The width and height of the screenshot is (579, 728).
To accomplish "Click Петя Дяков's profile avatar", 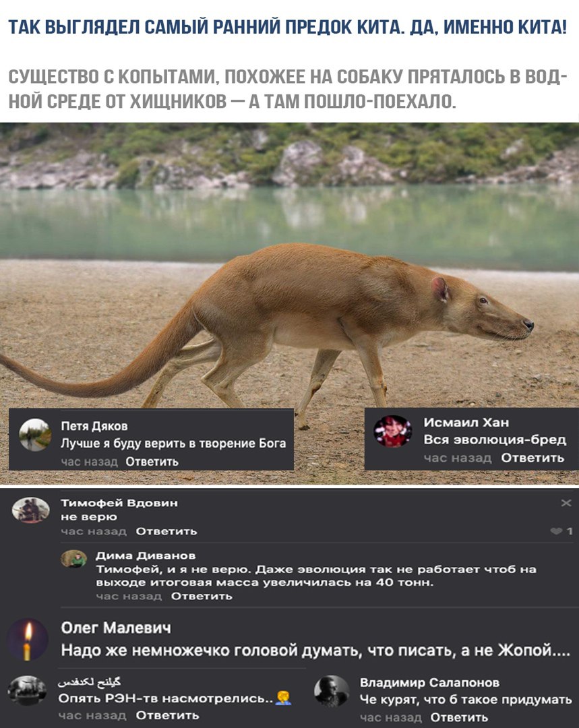I will click(35, 435).
